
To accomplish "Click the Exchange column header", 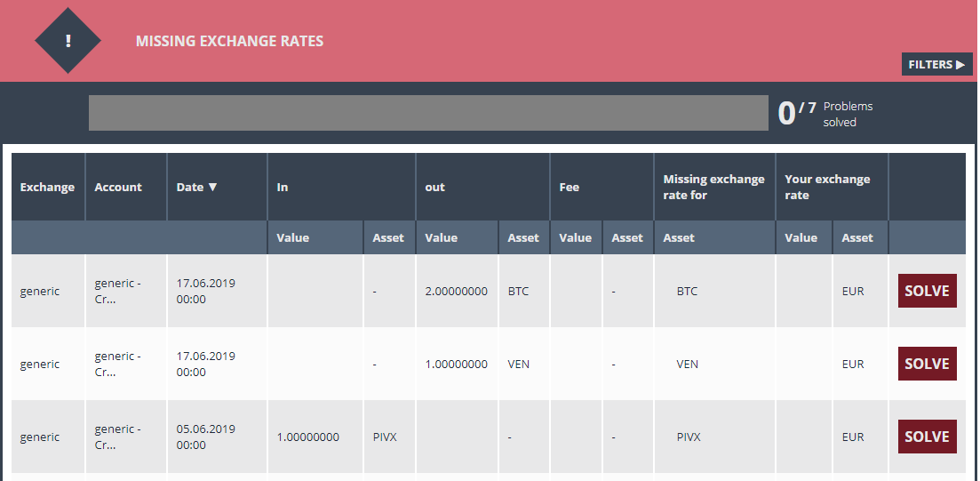I will click(x=48, y=187).
